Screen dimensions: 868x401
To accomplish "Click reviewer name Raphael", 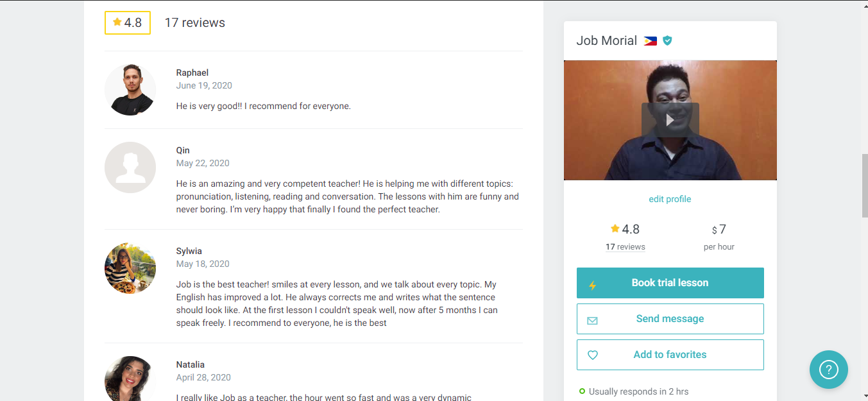I will point(192,73).
